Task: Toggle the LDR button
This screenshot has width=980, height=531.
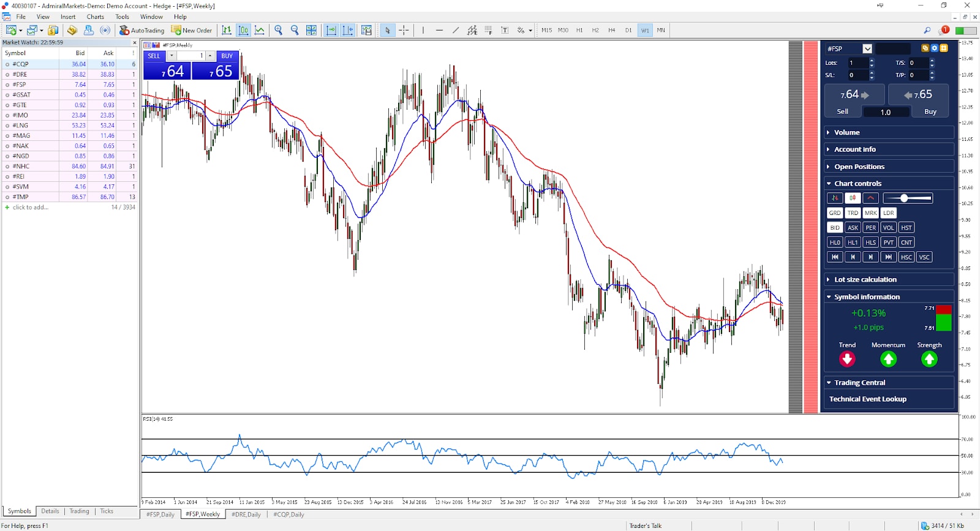Action: coord(888,213)
